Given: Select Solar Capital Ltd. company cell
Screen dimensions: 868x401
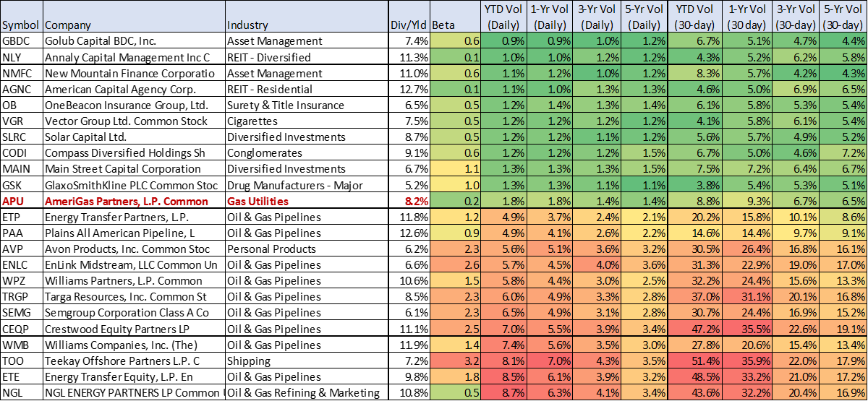Looking at the screenshot, I should tap(134, 137).
